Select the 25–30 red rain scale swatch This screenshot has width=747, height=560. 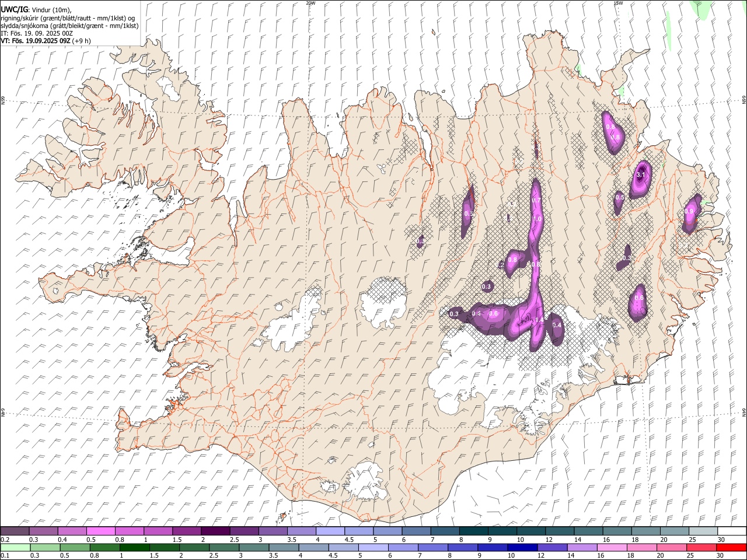coord(701,548)
